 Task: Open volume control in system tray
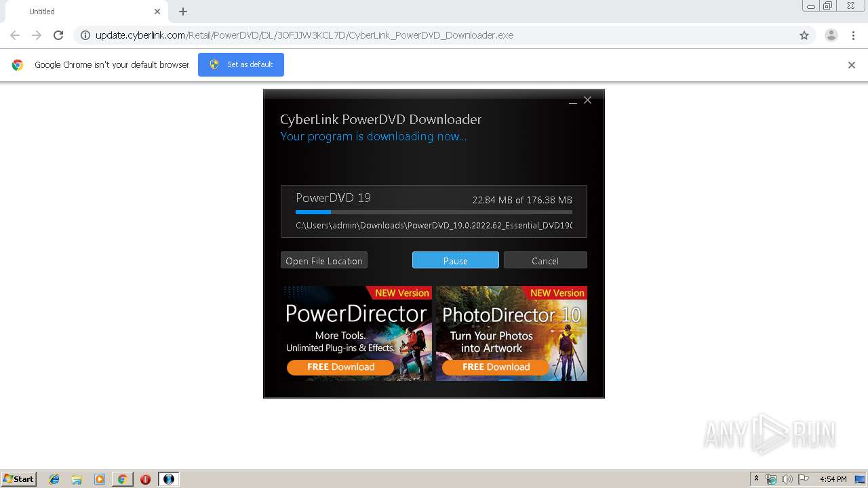click(x=787, y=479)
